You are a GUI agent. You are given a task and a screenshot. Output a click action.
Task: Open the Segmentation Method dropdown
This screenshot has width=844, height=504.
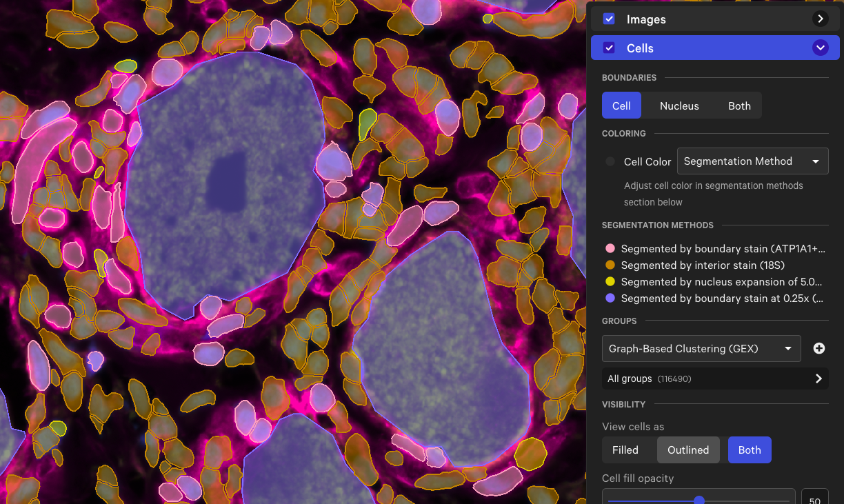pyautogui.click(x=752, y=161)
